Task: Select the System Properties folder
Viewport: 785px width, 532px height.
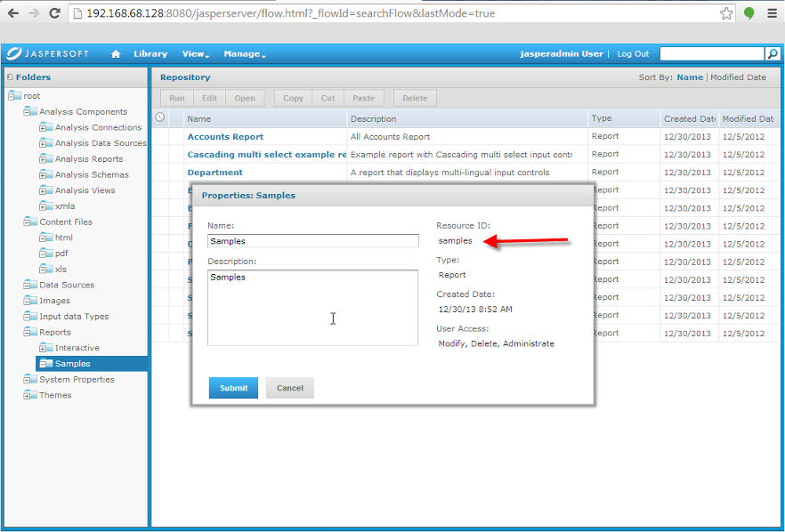Action: 77,379
